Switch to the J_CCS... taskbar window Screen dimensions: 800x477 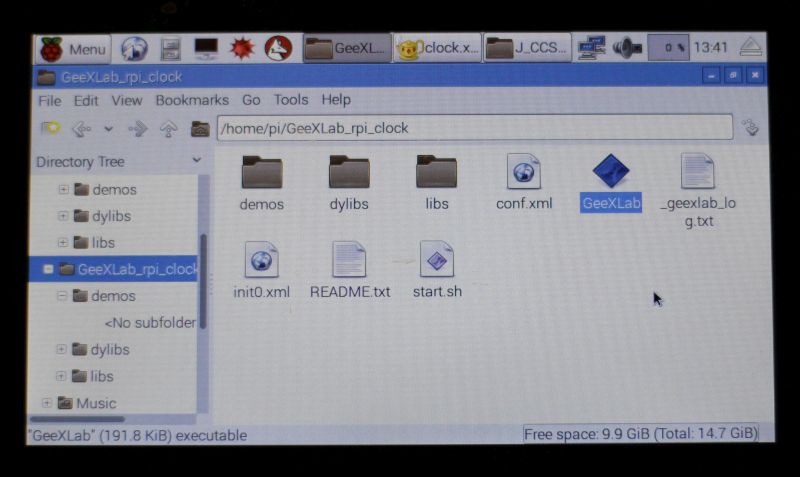527,48
